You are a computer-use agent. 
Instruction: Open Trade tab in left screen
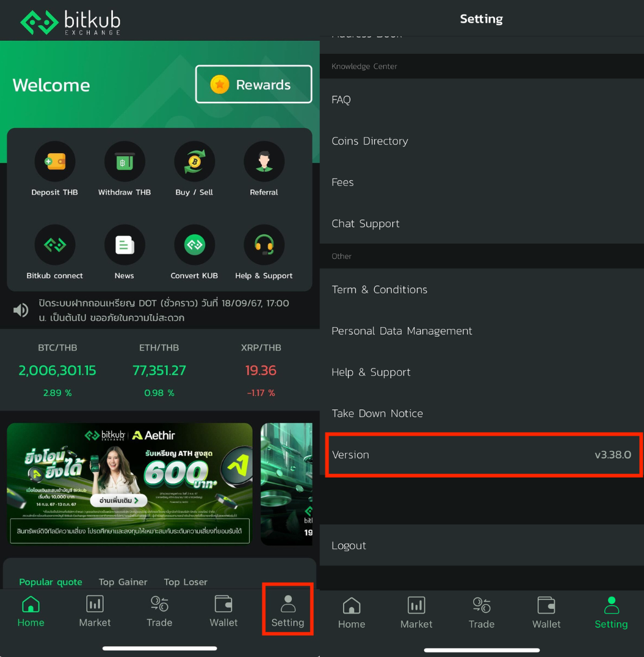point(159,611)
